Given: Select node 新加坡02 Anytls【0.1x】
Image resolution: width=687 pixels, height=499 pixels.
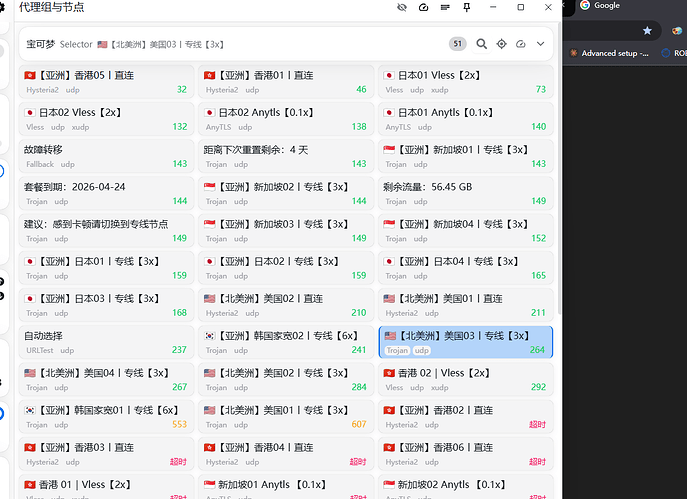Looking at the screenshot, I should 466,487.
